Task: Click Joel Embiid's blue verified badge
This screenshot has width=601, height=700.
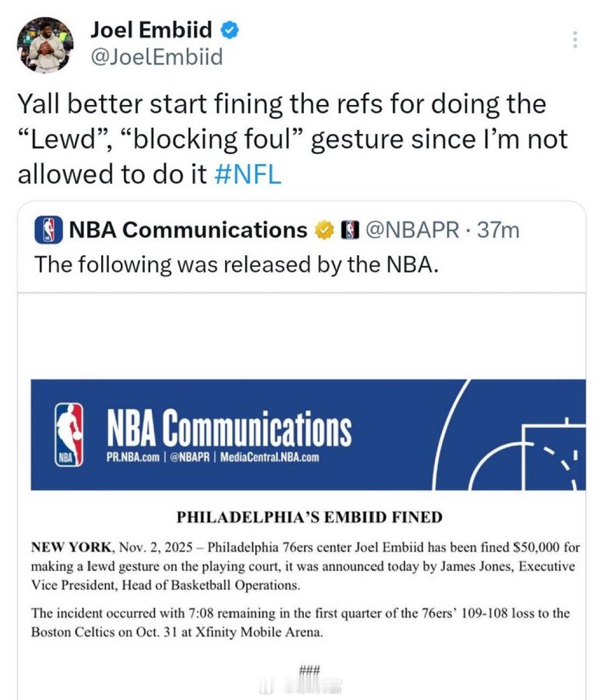Action: pos(230,30)
